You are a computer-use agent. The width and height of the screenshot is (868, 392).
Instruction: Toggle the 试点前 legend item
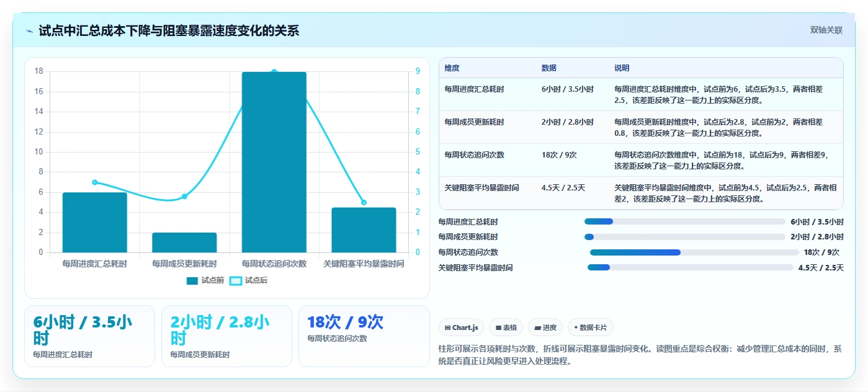tap(205, 280)
